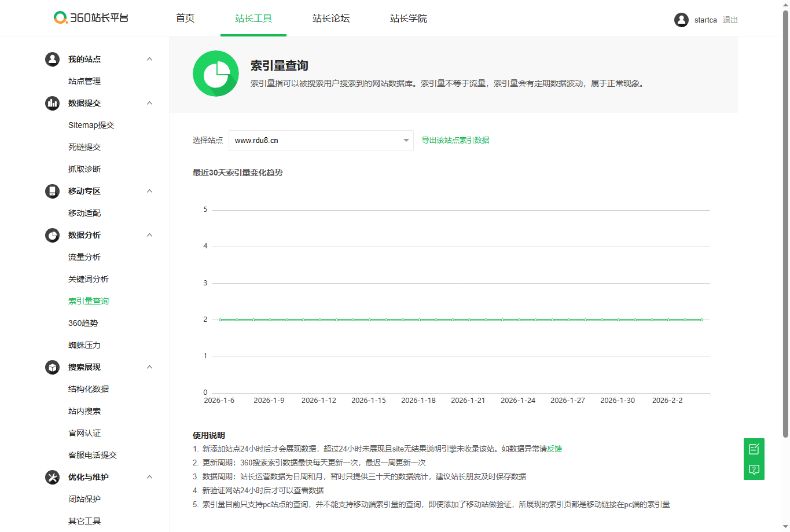This screenshot has height=532, width=790.
Task: Click the 退出 logout link
Action: coord(730,20)
